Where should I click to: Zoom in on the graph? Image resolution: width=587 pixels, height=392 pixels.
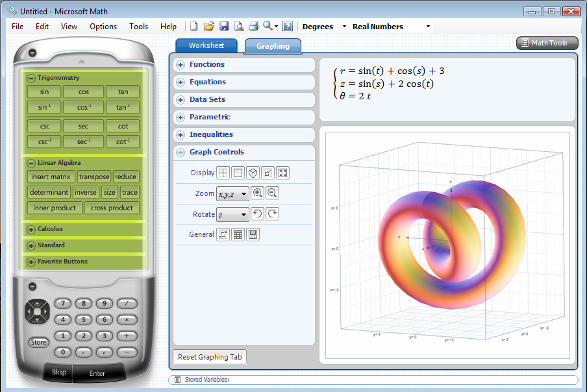pos(258,193)
